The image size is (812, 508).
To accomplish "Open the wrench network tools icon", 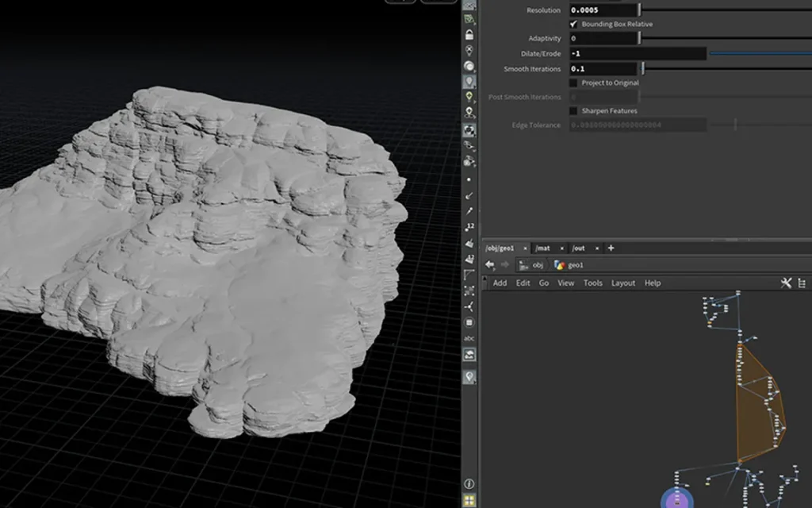I will 786,283.
